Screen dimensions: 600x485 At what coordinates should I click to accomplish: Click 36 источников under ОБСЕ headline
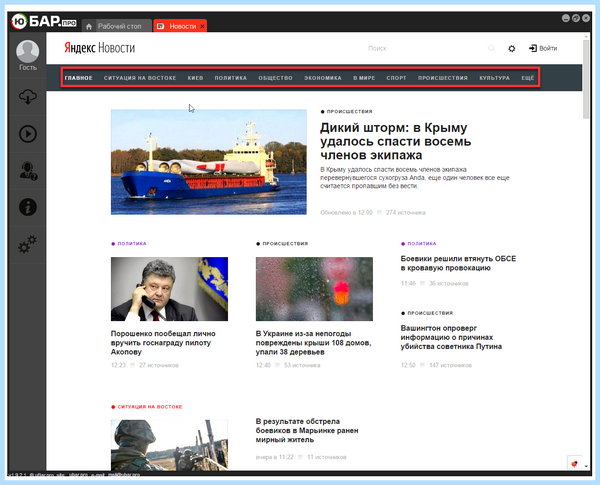click(x=448, y=283)
